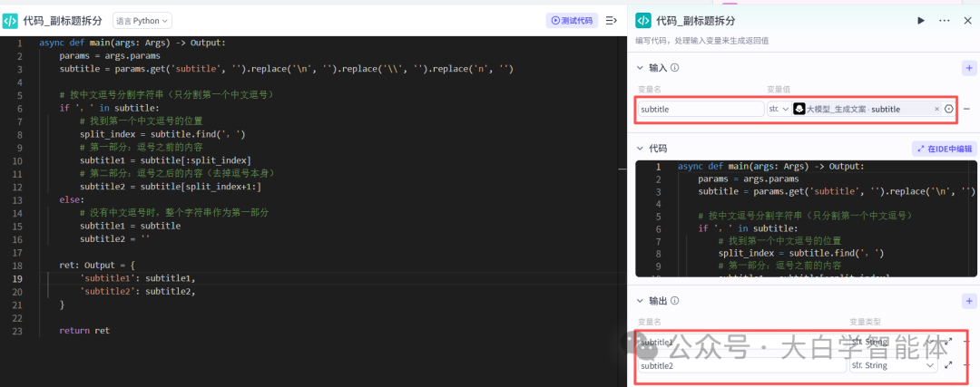Open the subtitle1 str. String type dropdown
This screenshot has width=980, height=387.
coord(894,342)
